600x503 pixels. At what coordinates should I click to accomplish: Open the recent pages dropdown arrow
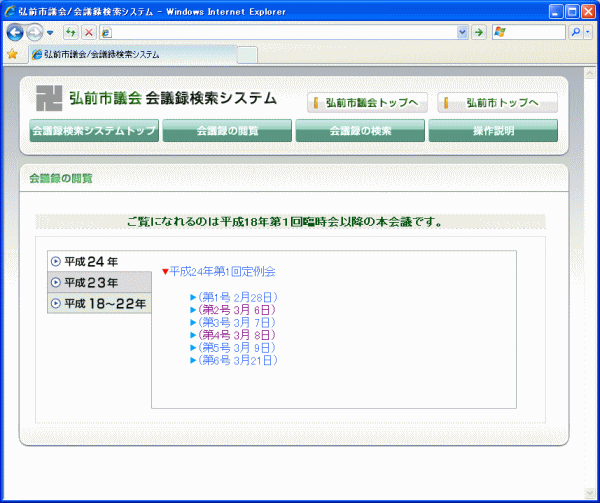pos(50,33)
